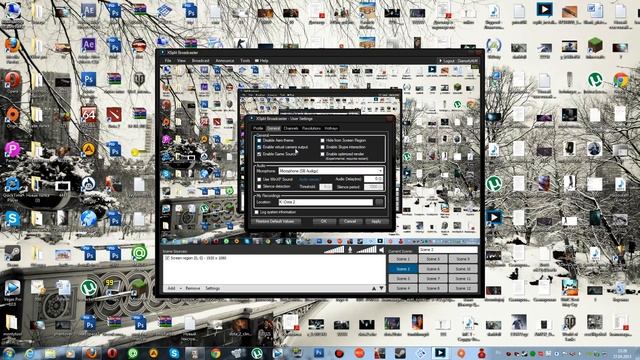Check Enable Skype interaction
Screen dimensions: 640x360
click(x=322, y=147)
